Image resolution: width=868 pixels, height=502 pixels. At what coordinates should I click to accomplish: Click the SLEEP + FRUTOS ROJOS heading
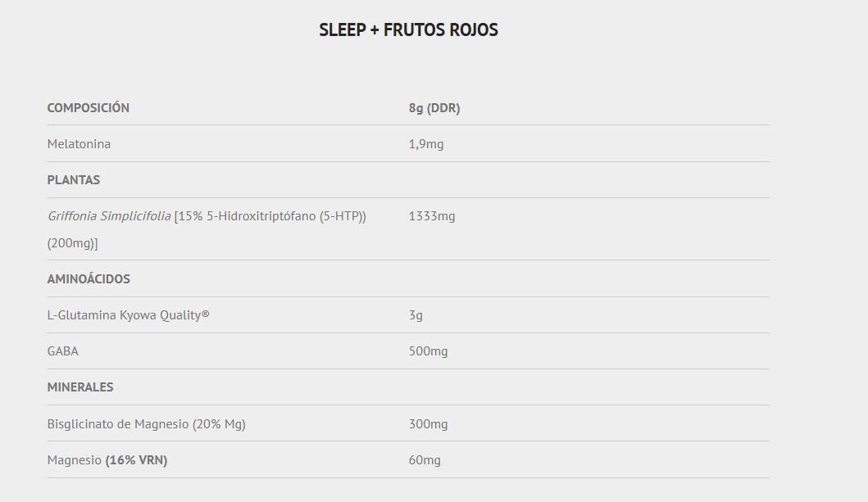[x=408, y=30]
